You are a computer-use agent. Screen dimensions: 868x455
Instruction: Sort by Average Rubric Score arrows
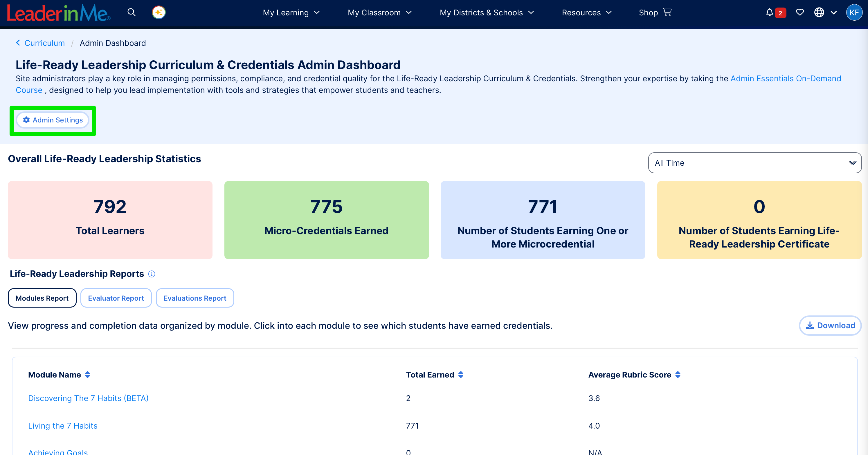click(x=678, y=375)
